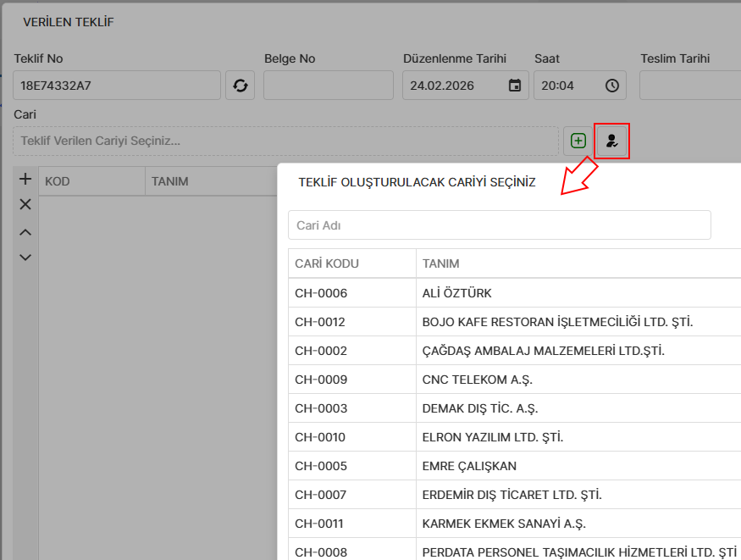Choose ELRON YAZILIM LTD. ŞTİ. row
The image size is (741, 560).
(492, 437)
